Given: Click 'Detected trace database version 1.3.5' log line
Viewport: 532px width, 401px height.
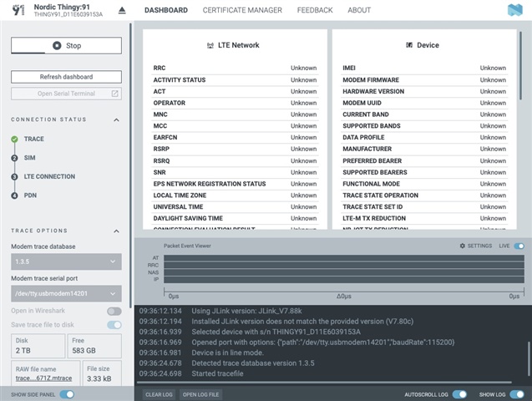Looking at the screenshot, I should [x=253, y=363].
